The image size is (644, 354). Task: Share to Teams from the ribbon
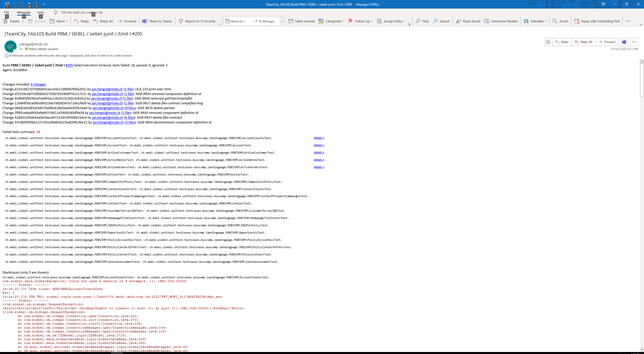(157, 21)
